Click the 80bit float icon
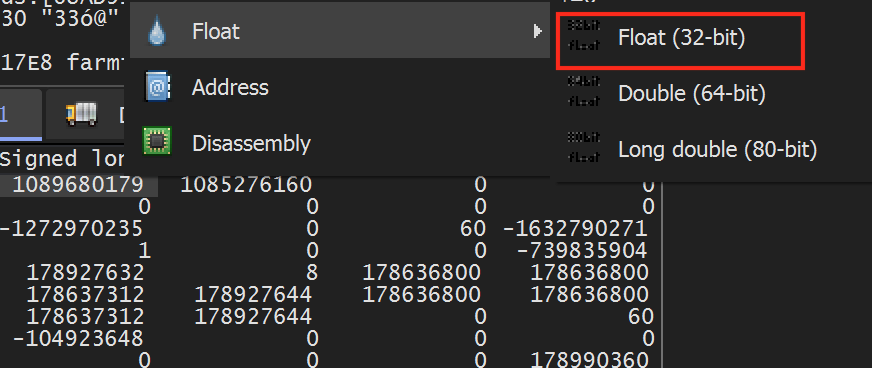 pos(584,147)
